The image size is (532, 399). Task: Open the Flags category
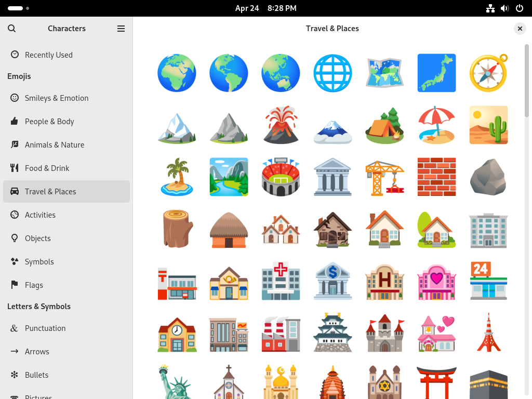coord(66,285)
